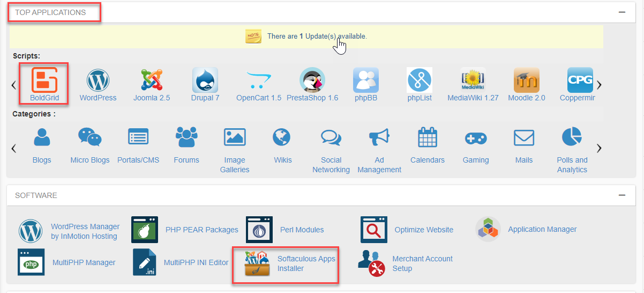Open the Drupal 7 script icon
Viewport: 644px width, 293px height.
click(x=205, y=80)
